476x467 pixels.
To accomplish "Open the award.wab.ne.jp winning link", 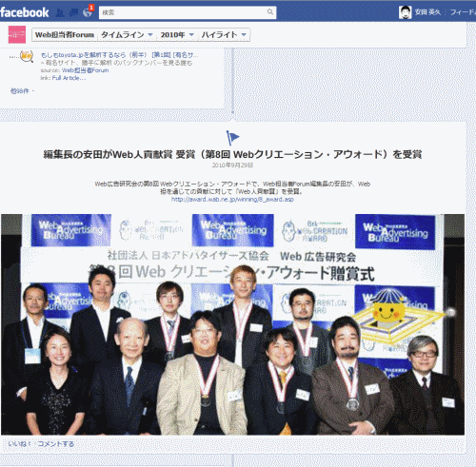I will [232, 199].
